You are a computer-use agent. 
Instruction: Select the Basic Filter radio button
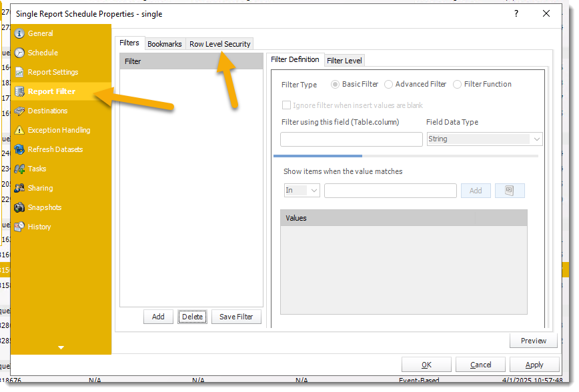click(335, 85)
